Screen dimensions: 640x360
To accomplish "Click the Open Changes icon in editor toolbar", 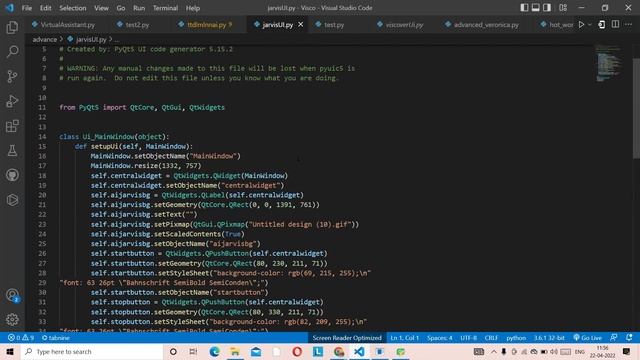I will pyautogui.click(x=602, y=24).
